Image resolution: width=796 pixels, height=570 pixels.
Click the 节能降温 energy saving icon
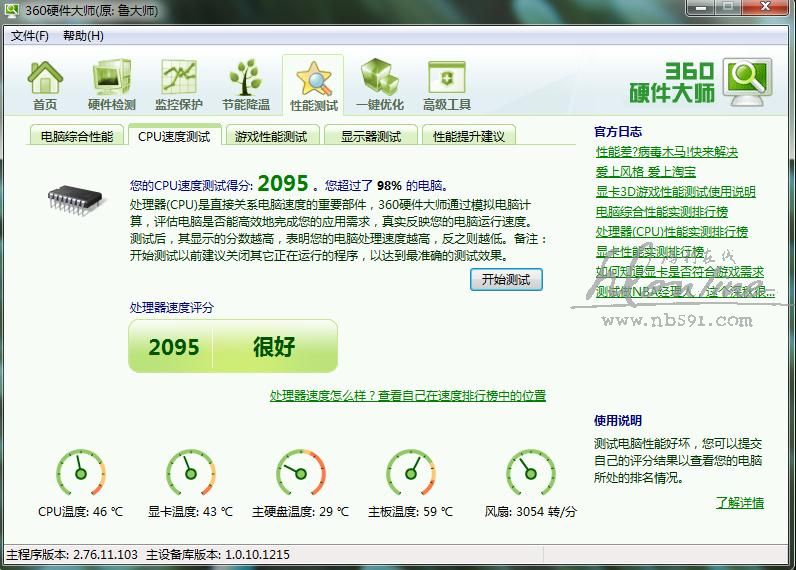tap(246, 84)
